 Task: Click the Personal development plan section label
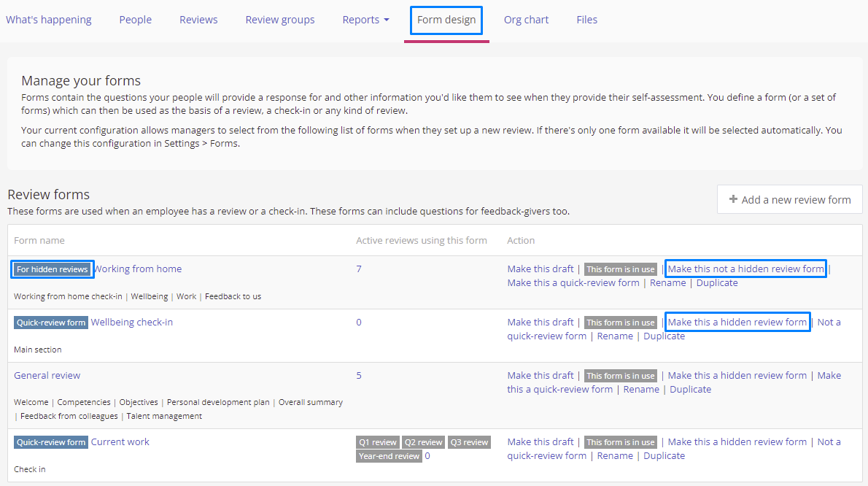point(218,402)
